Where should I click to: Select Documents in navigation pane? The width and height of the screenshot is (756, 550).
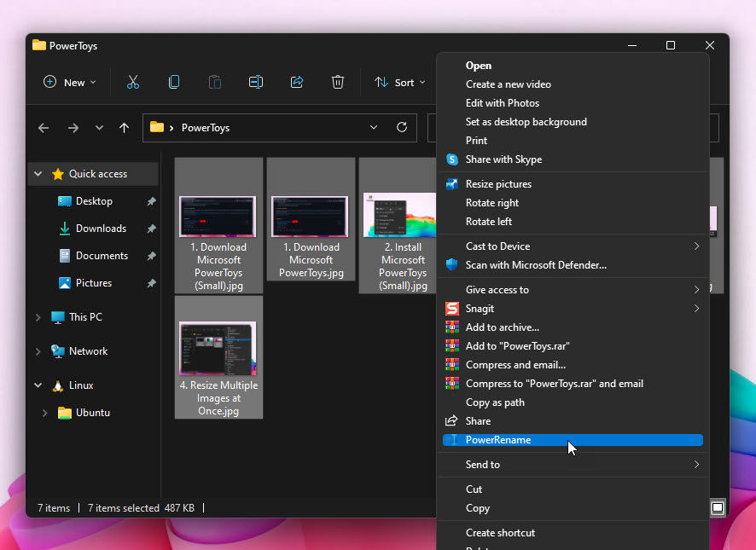[102, 256]
